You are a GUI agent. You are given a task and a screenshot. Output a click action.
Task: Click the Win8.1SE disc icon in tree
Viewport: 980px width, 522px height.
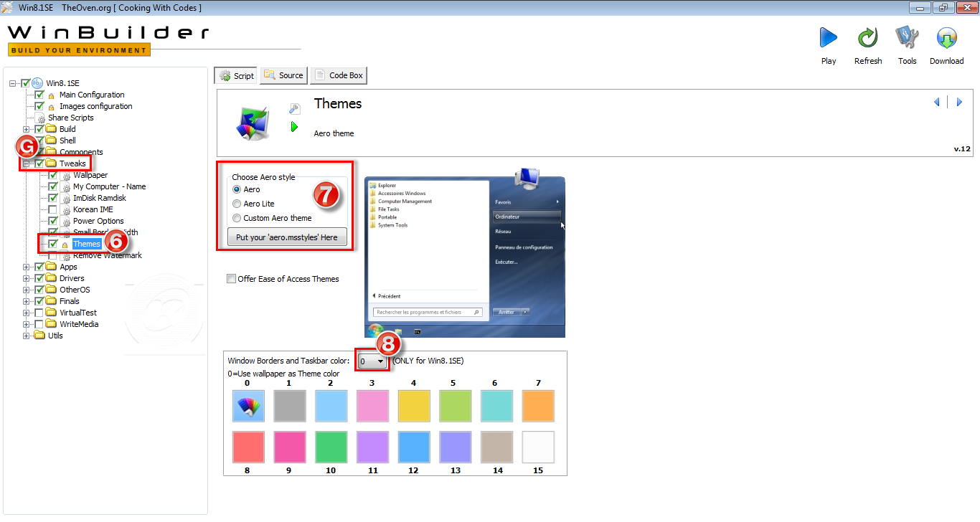click(x=37, y=83)
